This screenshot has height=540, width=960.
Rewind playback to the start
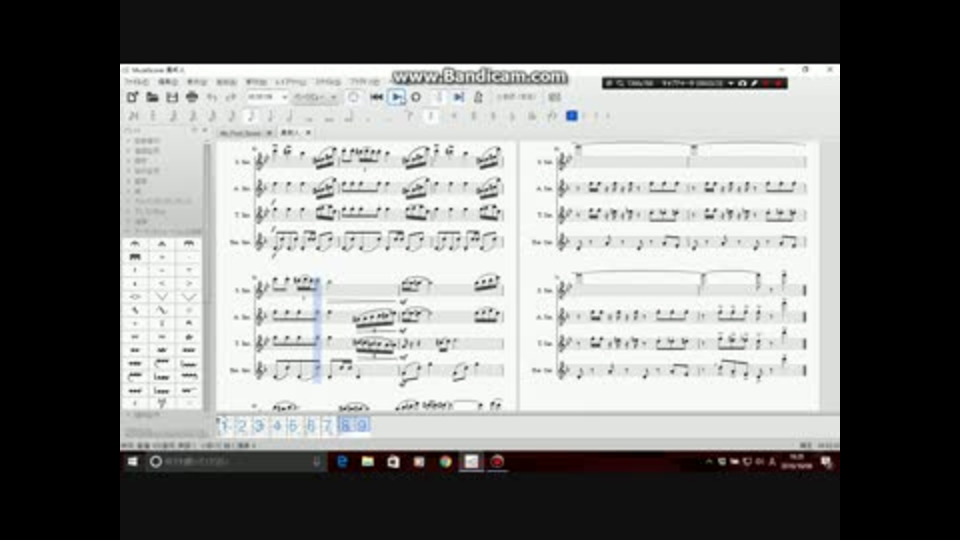[377, 97]
